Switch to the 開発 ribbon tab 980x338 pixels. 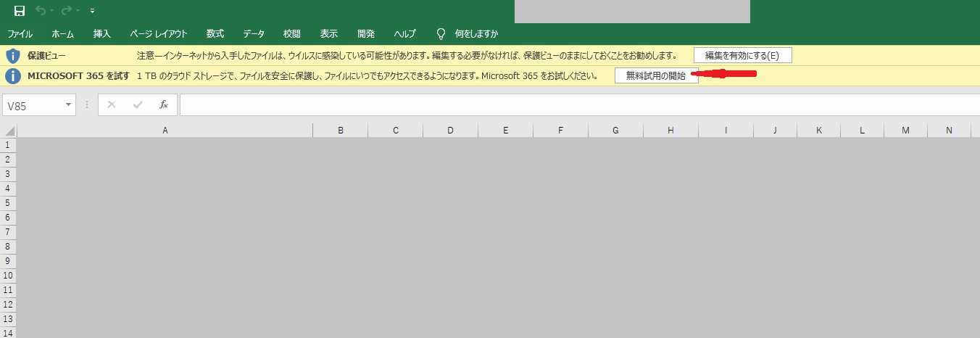pos(366,34)
